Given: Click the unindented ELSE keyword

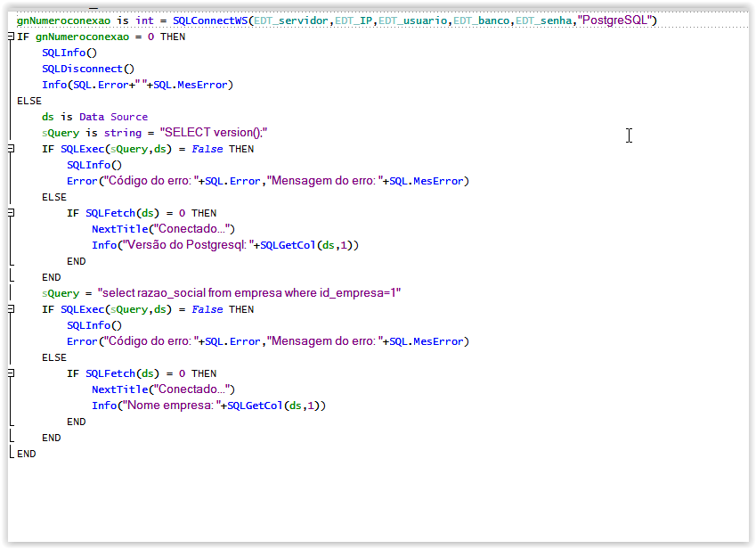Looking at the screenshot, I should click(x=29, y=101).
